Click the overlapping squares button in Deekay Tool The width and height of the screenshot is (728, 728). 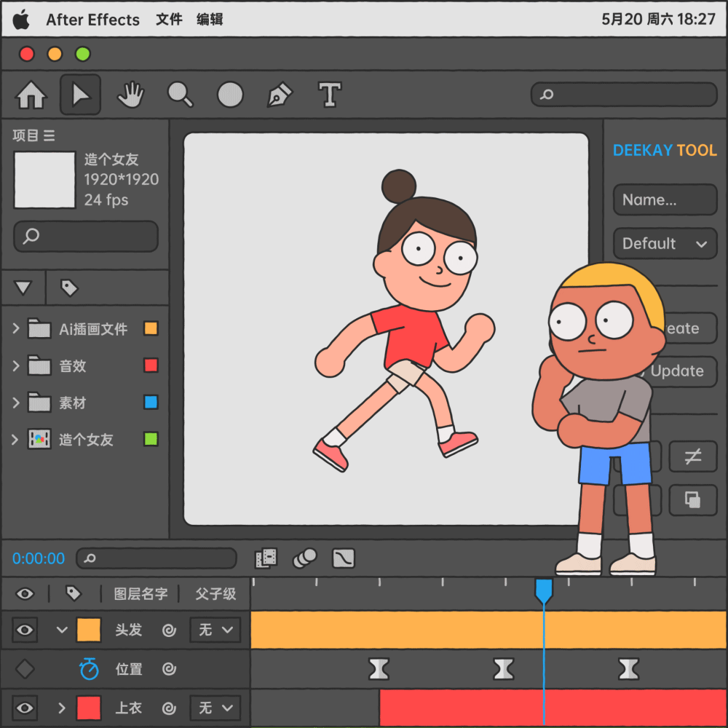coord(693,500)
